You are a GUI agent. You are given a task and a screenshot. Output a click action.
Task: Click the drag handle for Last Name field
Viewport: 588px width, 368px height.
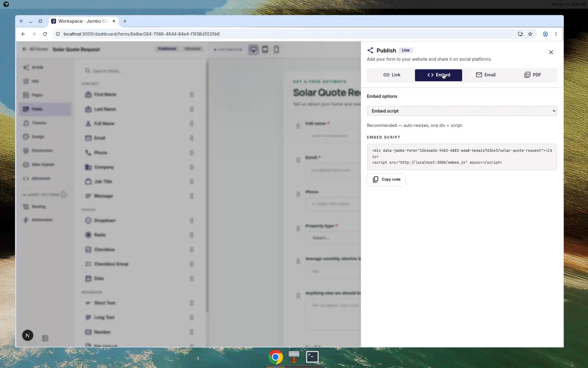(x=192, y=109)
